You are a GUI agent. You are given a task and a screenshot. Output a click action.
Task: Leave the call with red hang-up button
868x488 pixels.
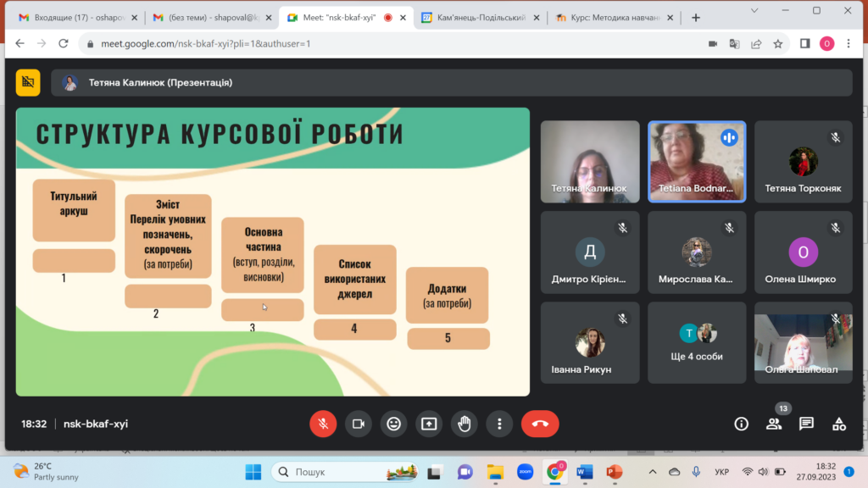pyautogui.click(x=540, y=424)
